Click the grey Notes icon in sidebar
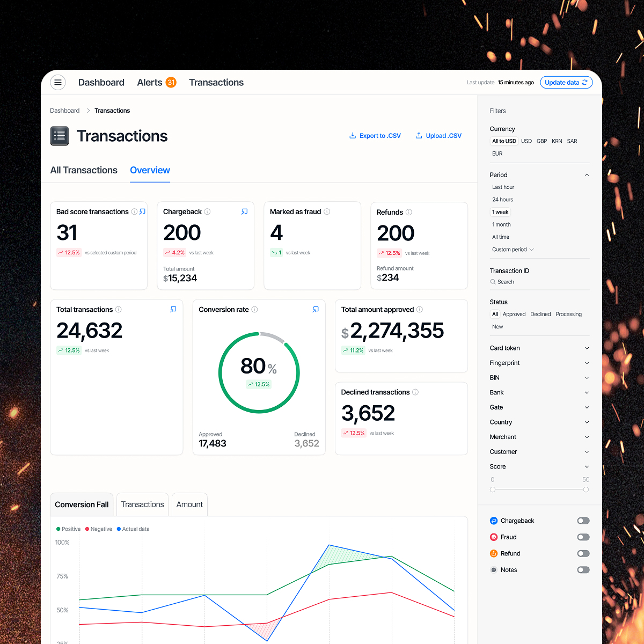644x644 pixels. 494,570
